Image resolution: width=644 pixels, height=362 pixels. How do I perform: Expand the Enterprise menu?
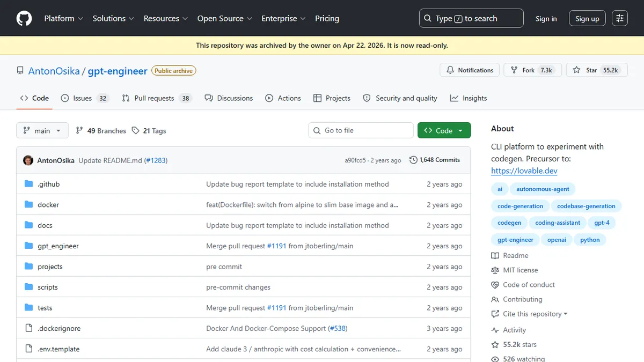[283, 18]
